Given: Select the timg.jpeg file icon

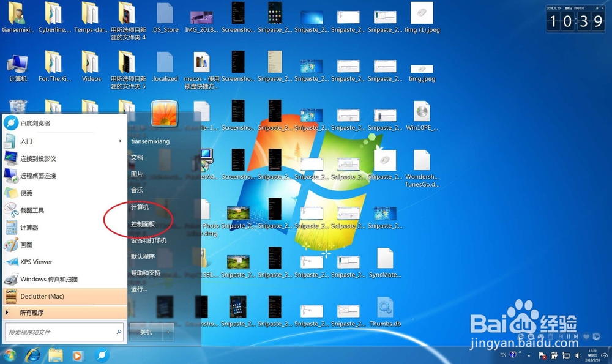Looking at the screenshot, I should (x=422, y=73).
